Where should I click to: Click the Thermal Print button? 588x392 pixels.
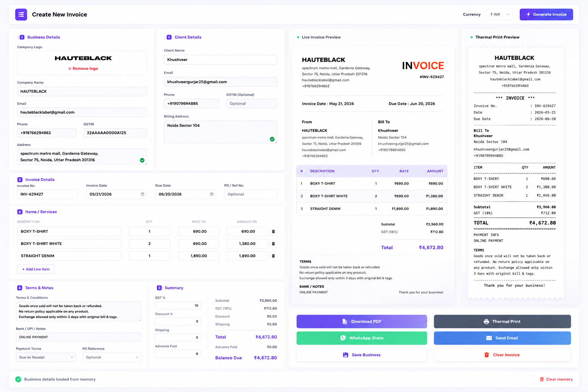coord(502,322)
